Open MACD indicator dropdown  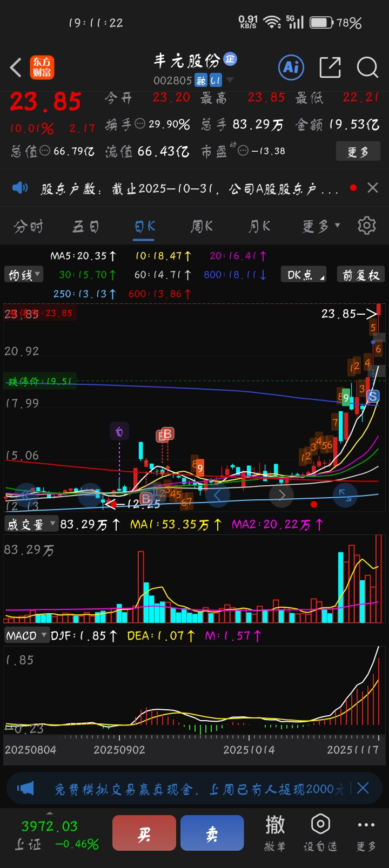click(26, 636)
